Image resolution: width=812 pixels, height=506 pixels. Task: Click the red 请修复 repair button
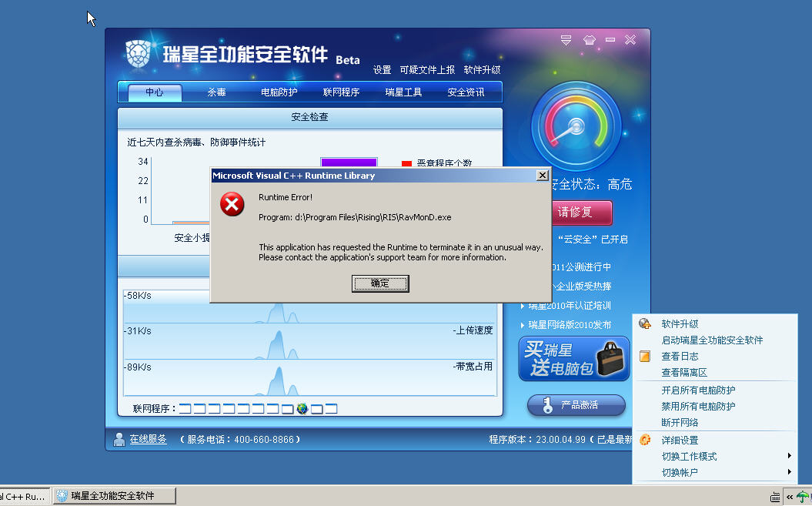pos(582,213)
